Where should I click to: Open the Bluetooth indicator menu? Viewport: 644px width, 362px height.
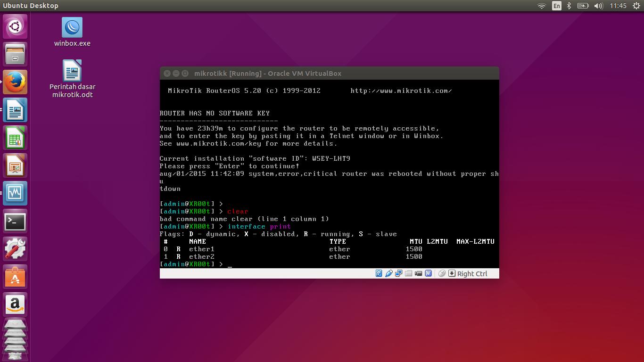[x=569, y=6]
